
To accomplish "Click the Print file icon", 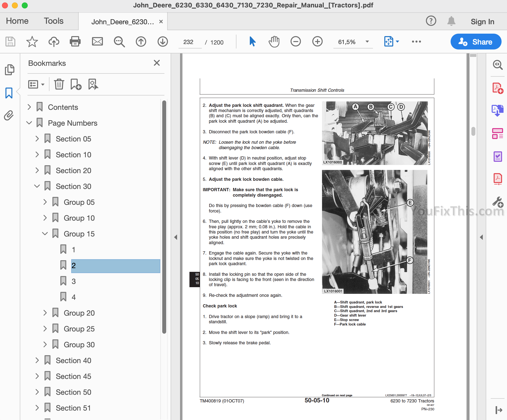I will 75,42.
